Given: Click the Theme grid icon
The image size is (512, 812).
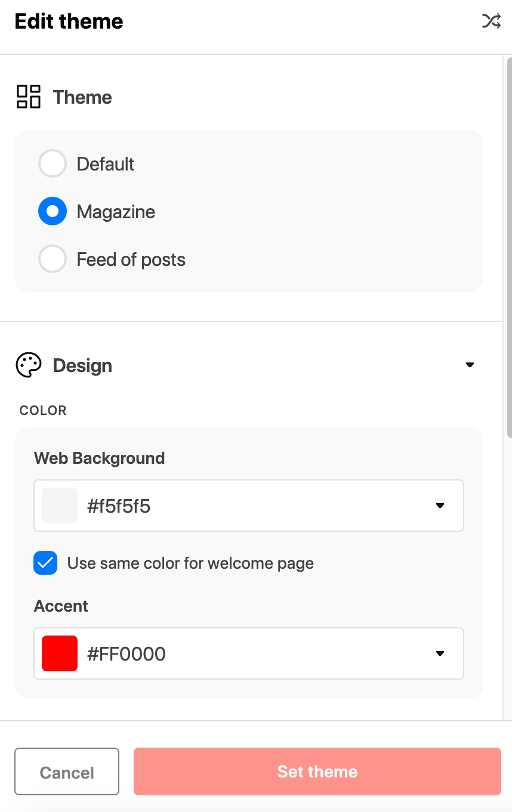Looking at the screenshot, I should tap(28, 96).
